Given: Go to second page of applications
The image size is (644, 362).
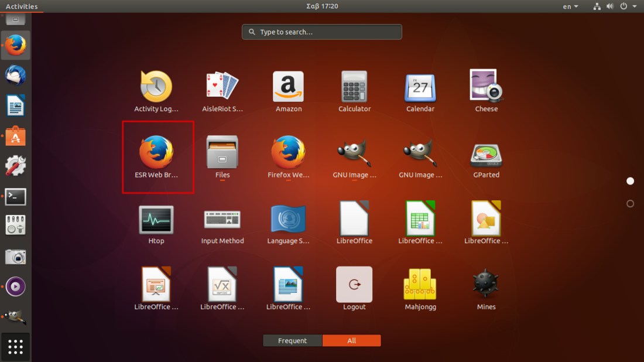Looking at the screenshot, I should coord(630,204).
